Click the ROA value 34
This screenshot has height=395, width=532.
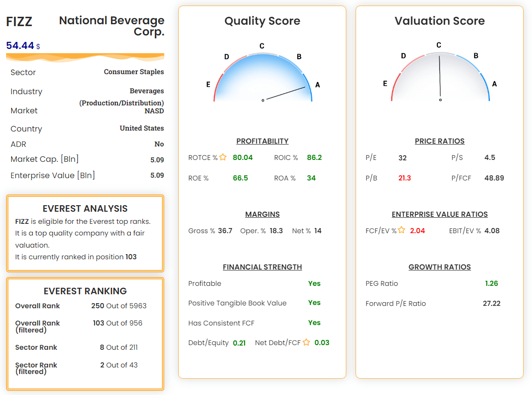311,178
